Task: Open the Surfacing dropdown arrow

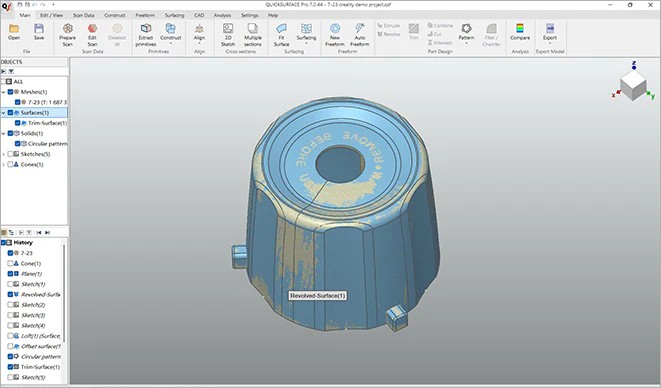Action: (x=306, y=43)
